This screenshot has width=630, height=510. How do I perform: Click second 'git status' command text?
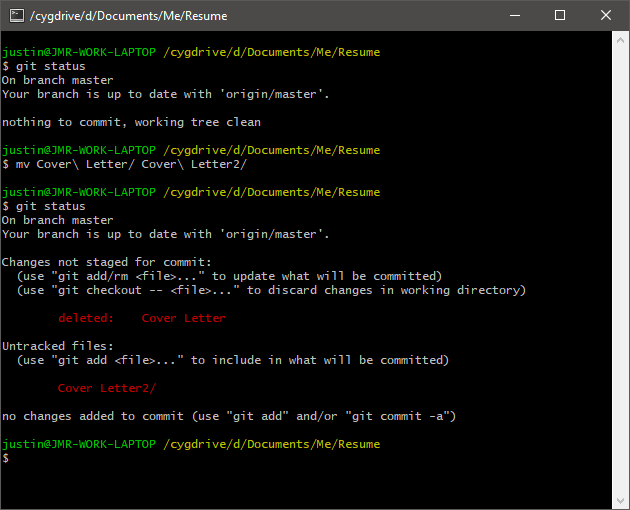pyautogui.click(x=51, y=206)
